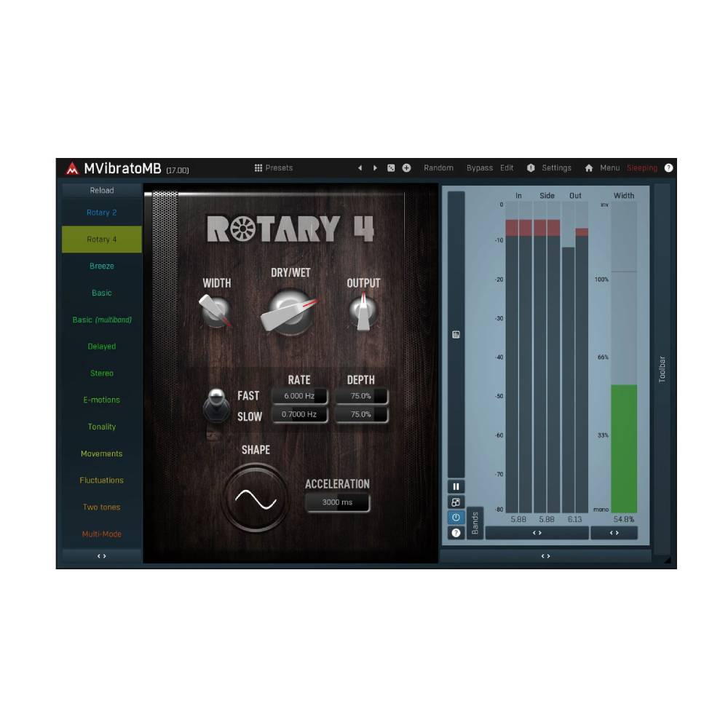The height and width of the screenshot is (728, 728).
Task: Click the previous preset arrow
Action: point(360,168)
